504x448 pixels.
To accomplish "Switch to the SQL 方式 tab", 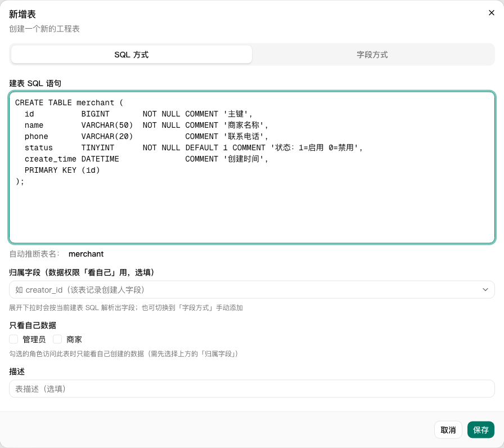I will tap(132, 55).
